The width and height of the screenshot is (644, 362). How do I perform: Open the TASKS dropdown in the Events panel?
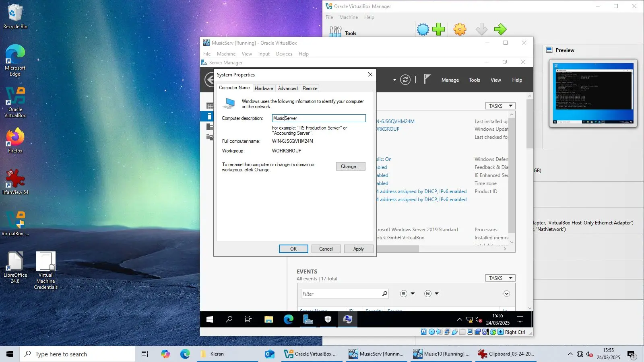(x=500, y=278)
